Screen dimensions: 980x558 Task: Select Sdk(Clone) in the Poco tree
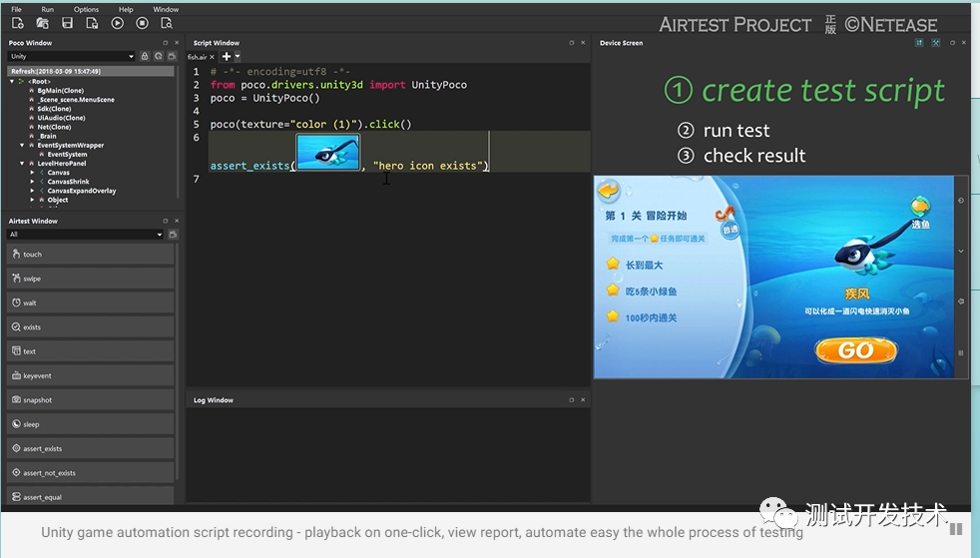(x=54, y=109)
